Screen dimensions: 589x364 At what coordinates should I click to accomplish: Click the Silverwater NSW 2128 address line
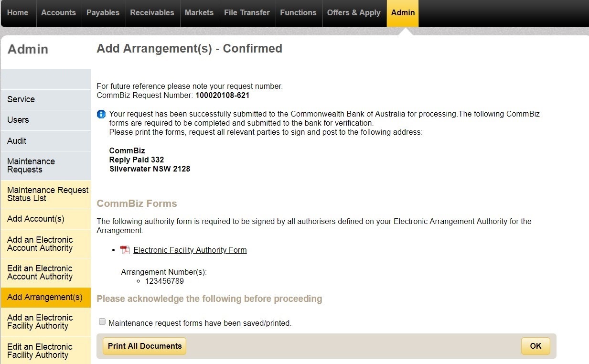(150, 169)
